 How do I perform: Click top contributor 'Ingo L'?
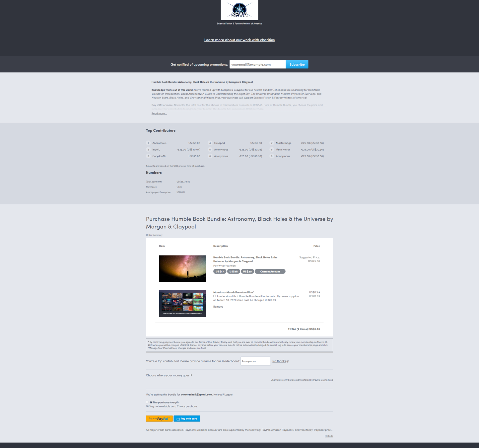[156, 150]
